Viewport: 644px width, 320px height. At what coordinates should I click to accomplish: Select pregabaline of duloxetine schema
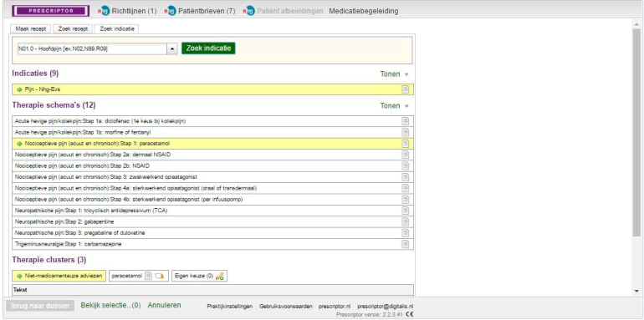click(212, 233)
